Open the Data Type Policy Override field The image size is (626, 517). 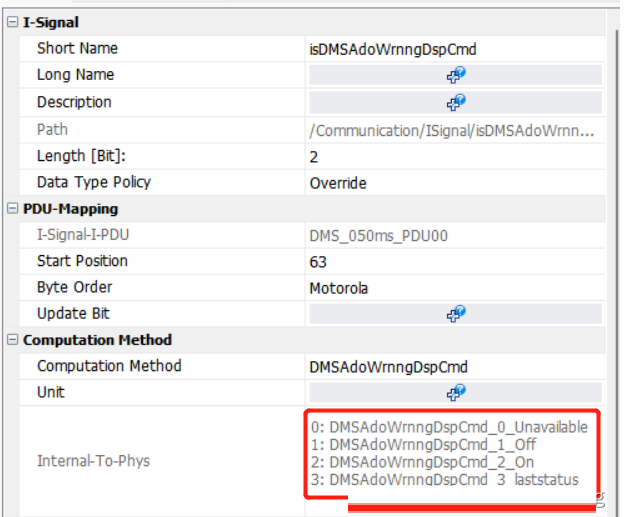click(x=455, y=183)
